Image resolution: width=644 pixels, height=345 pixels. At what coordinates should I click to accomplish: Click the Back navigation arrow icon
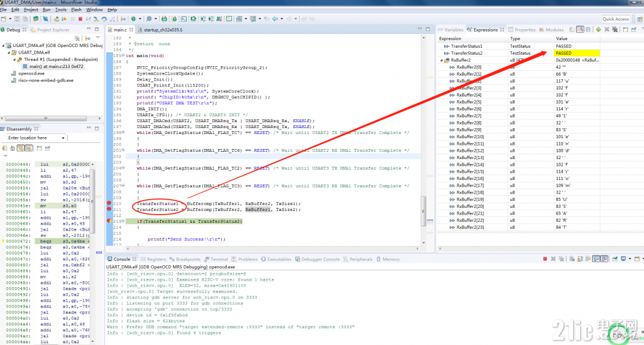[x=275, y=19]
